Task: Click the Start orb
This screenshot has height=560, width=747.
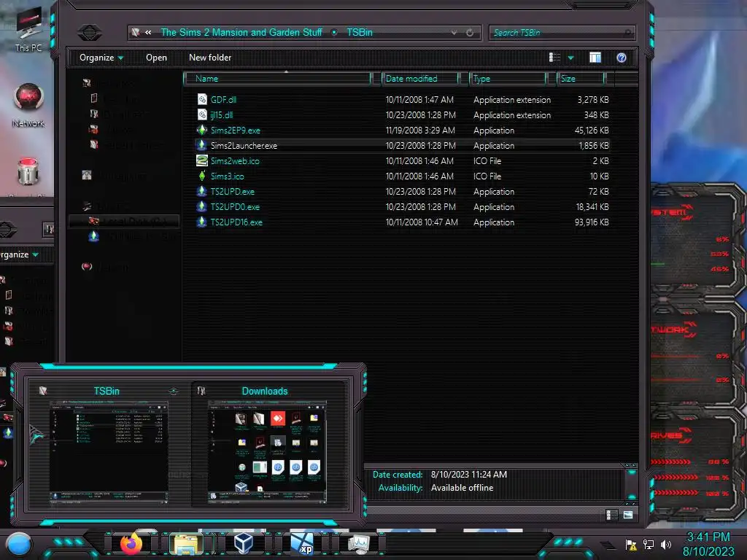Action: (x=20, y=544)
